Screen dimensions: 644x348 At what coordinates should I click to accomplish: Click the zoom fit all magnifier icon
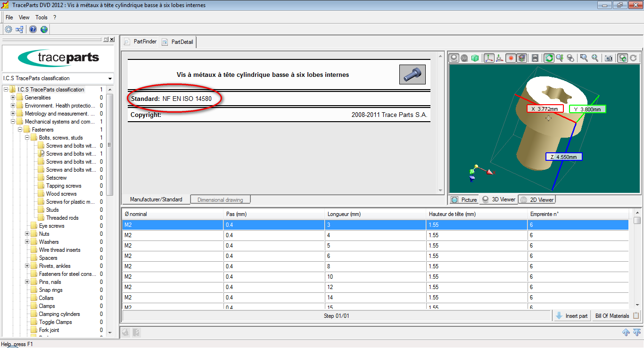(595, 58)
